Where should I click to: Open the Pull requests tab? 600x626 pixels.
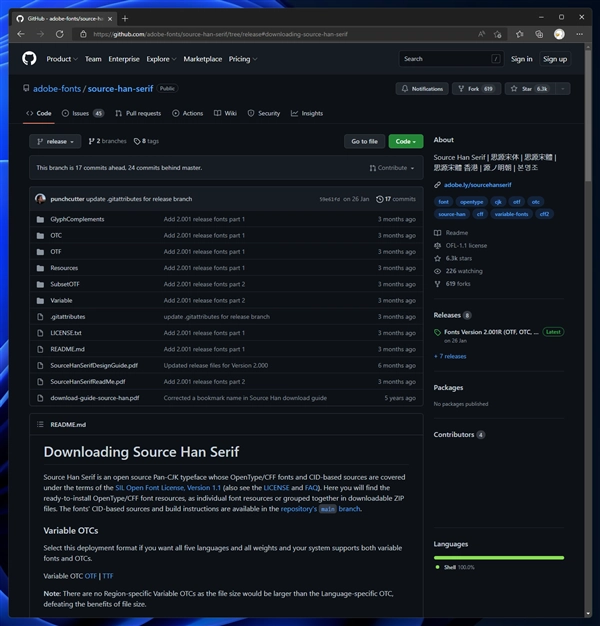point(138,113)
